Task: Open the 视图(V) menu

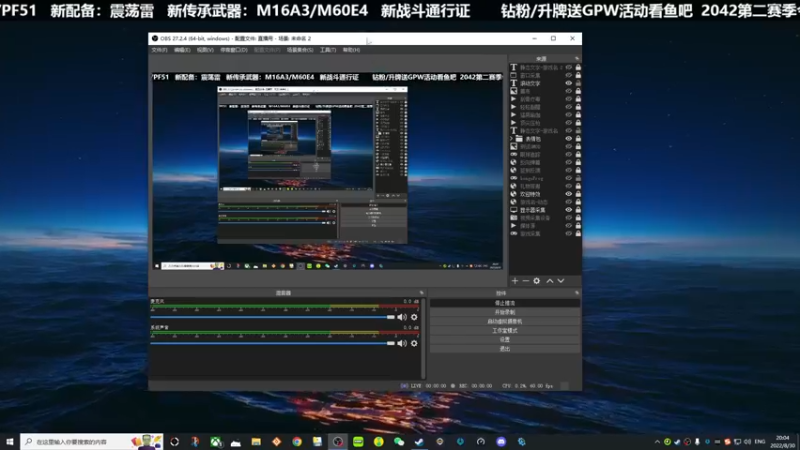Action: 205,50
